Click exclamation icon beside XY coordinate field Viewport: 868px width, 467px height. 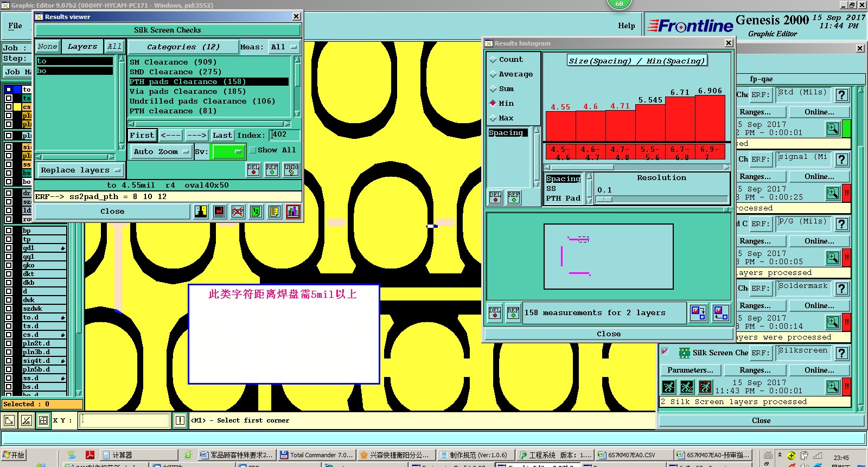[x=180, y=420]
